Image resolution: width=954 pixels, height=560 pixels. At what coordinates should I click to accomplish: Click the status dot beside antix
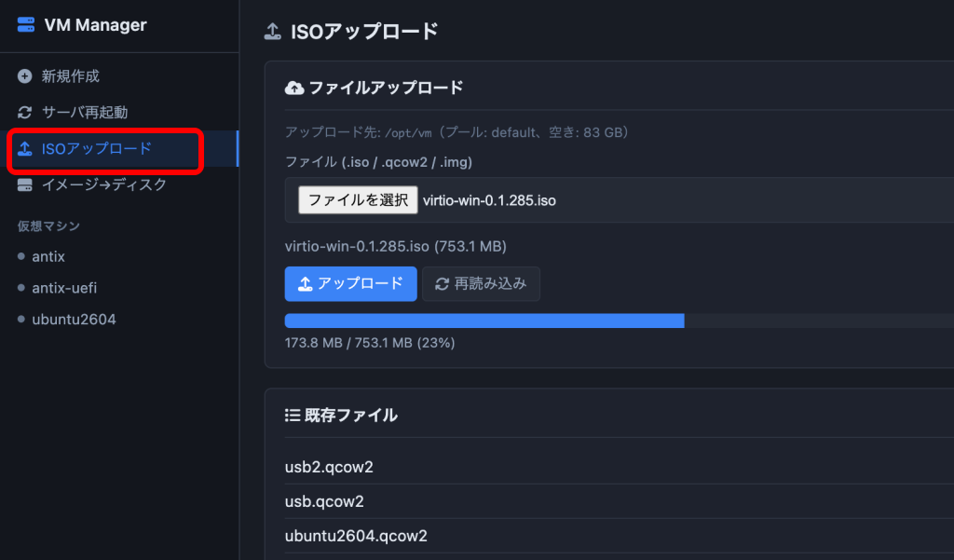click(x=21, y=256)
